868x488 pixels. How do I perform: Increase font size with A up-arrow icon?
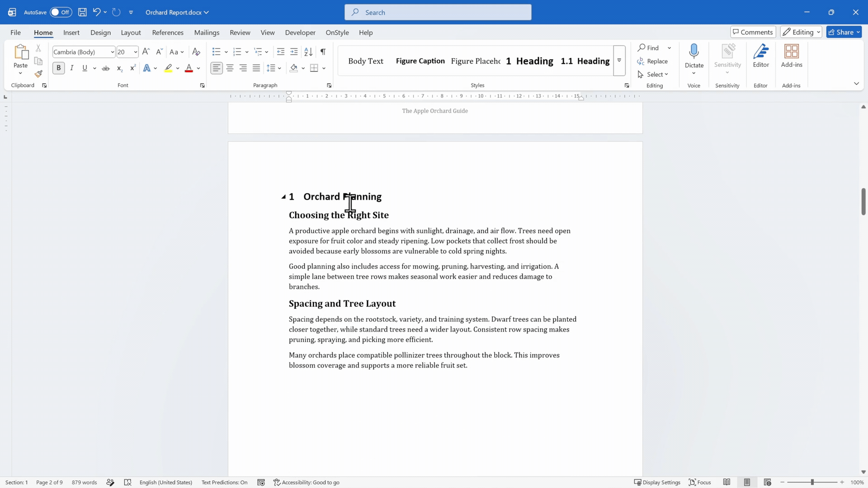tap(146, 52)
